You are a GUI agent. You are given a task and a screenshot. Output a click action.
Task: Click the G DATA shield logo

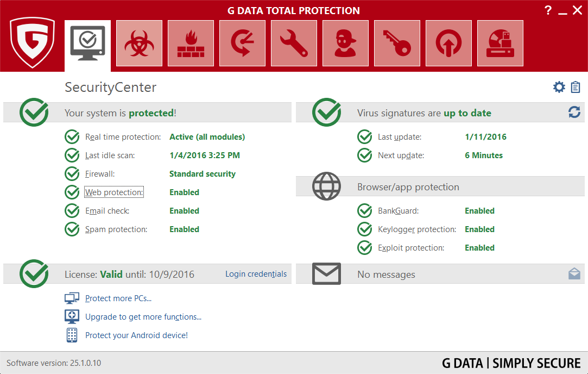[32, 42]
